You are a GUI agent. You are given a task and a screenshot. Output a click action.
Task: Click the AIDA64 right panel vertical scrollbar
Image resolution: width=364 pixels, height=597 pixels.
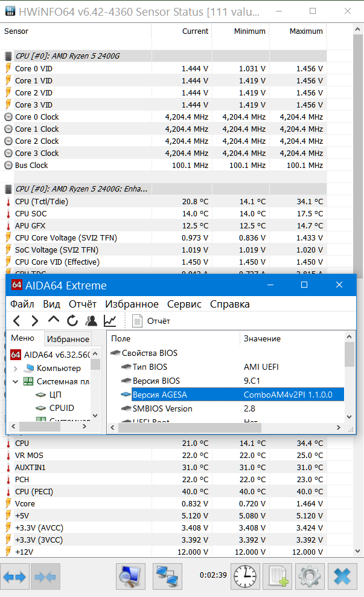(350, 387)
